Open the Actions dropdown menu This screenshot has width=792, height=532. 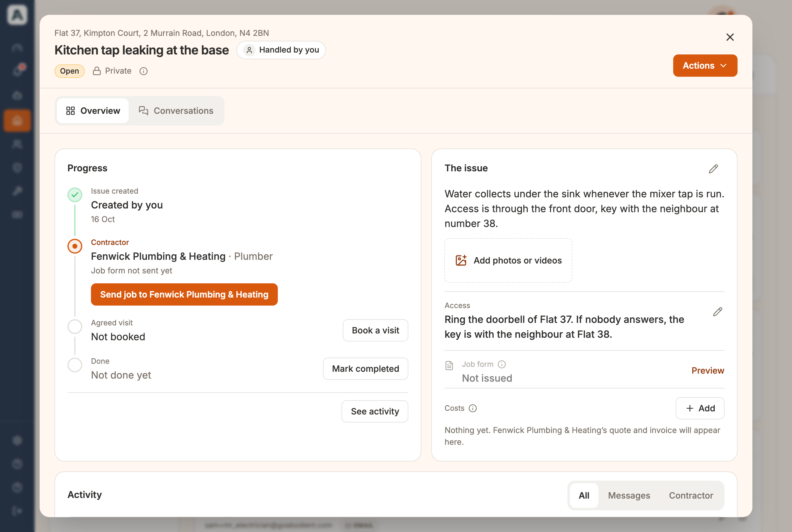coord(705,66)
